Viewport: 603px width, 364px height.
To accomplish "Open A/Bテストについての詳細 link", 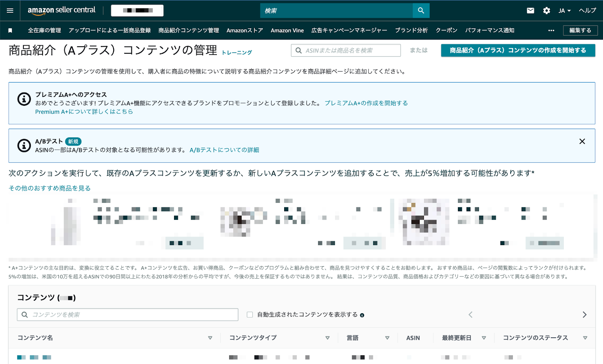I will coord(224,150).
